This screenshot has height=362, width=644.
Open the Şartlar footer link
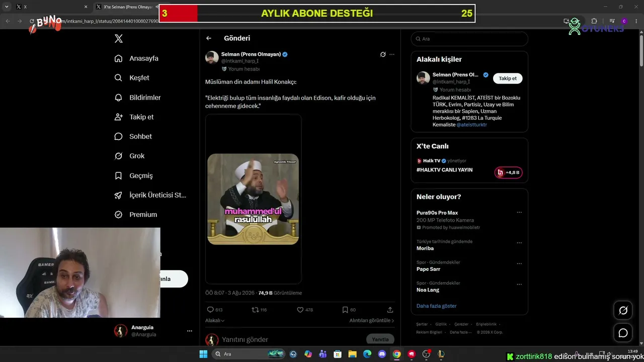[x=422, y=324]
